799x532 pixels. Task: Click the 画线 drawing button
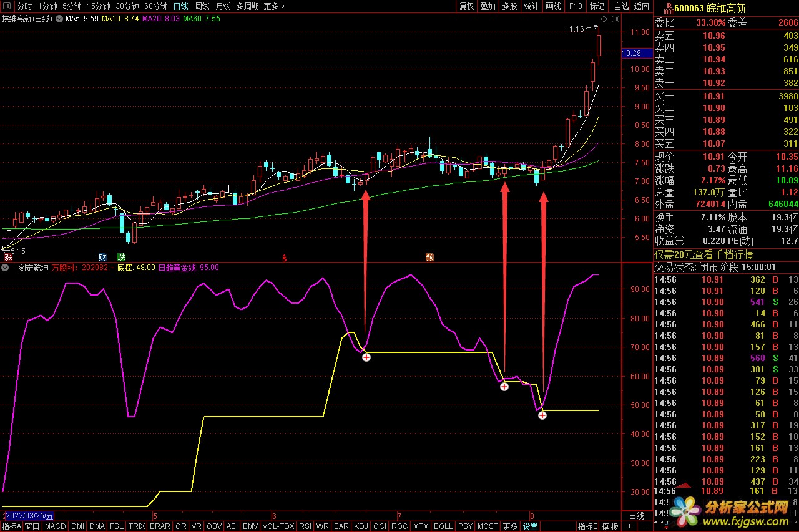(553, 6)
